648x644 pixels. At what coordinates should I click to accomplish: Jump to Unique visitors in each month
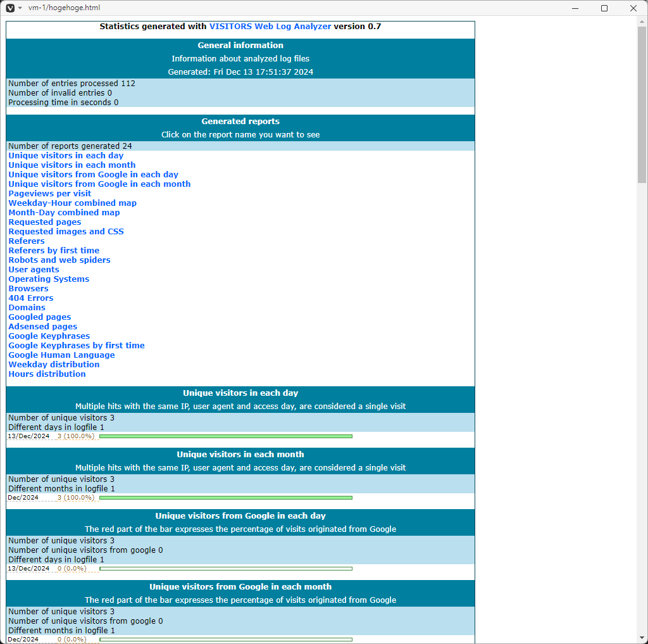point(72,165)
